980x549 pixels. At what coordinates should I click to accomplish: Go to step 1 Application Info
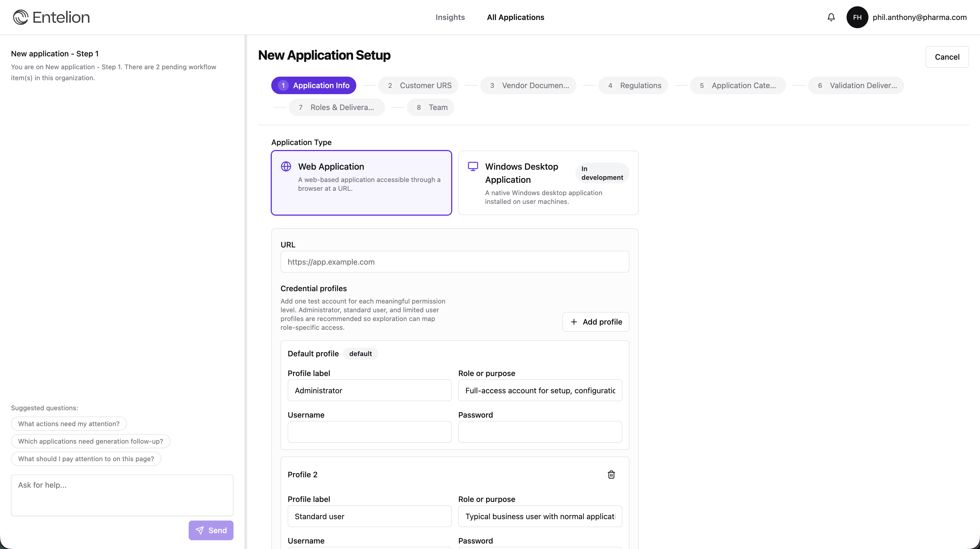click(313, 85)
